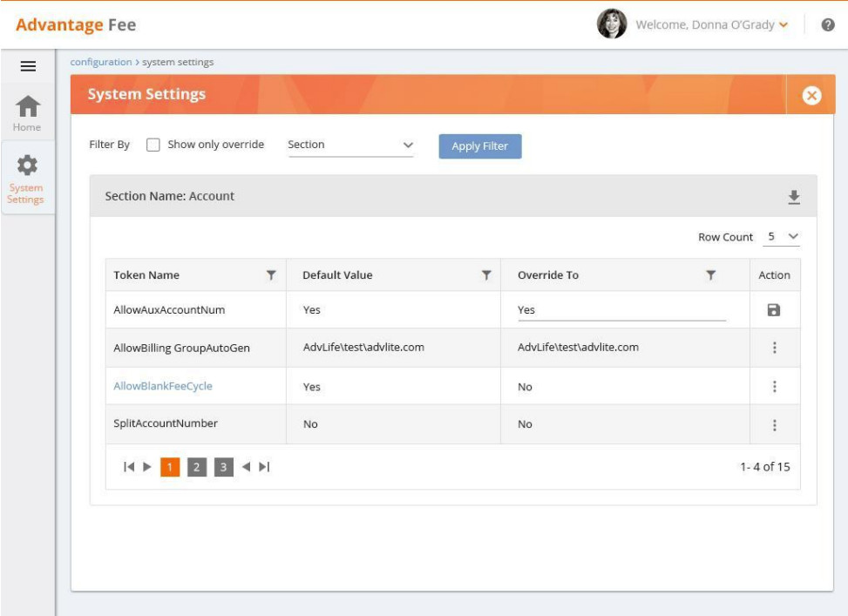Go to the Home sidebar tab
The image size is (848, 616).
27,113
